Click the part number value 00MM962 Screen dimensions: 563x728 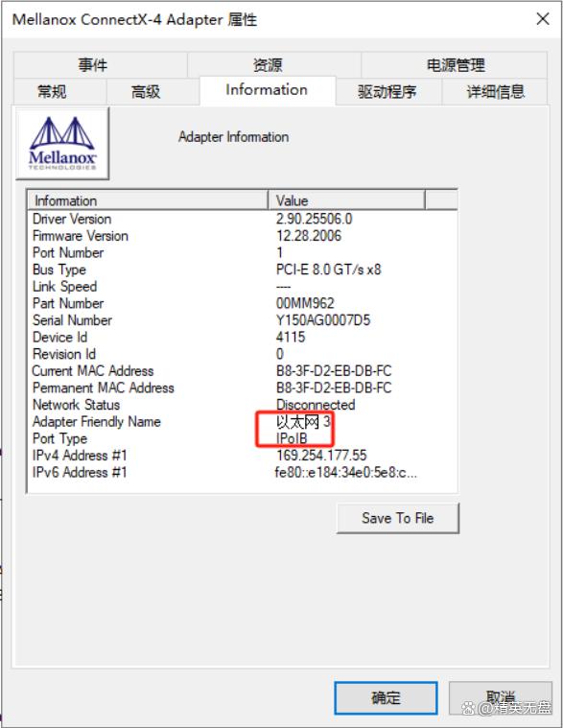(x=305, y=303)
